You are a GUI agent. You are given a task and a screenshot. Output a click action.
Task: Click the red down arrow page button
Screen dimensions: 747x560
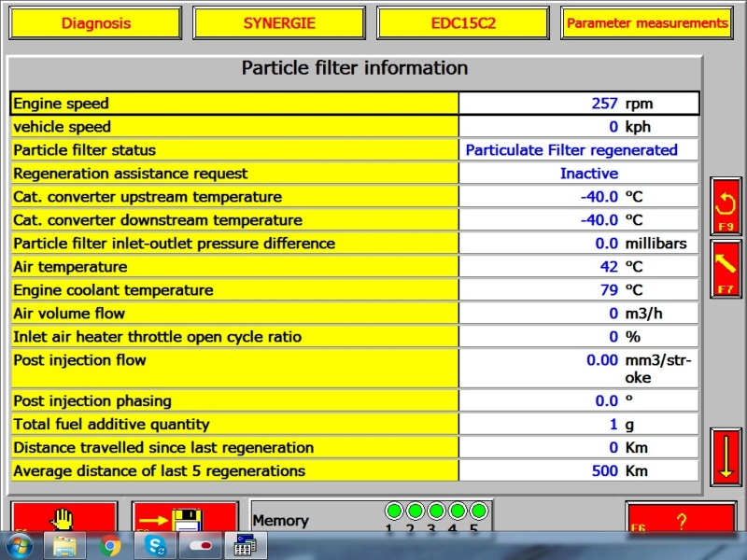point(726,457)
